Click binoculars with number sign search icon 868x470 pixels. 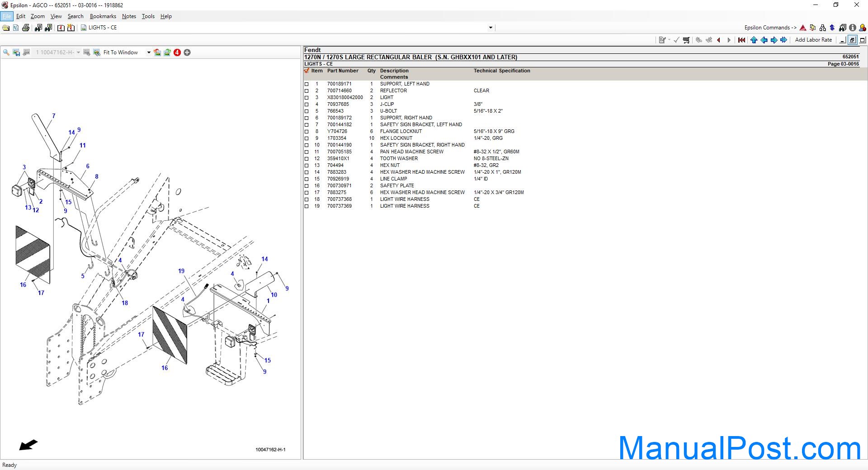click(38, 28)
